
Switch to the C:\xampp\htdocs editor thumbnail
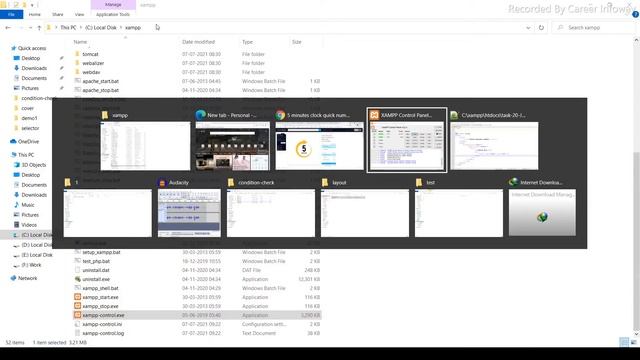494,146
